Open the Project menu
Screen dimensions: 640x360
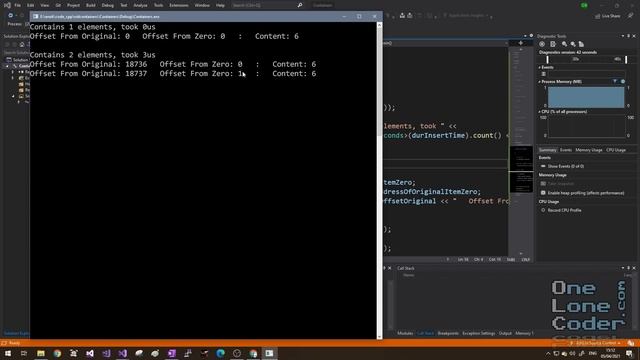coord(73,5)
